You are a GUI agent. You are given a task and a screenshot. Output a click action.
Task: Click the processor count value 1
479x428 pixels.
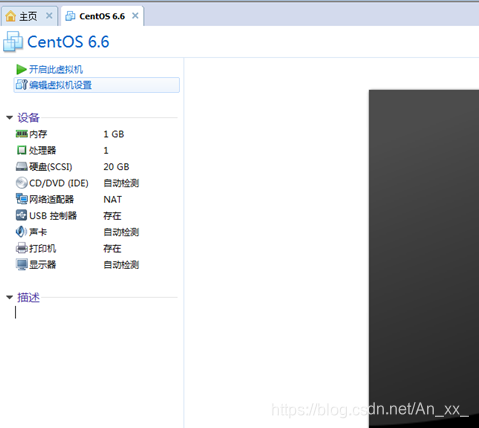point(106,150)
